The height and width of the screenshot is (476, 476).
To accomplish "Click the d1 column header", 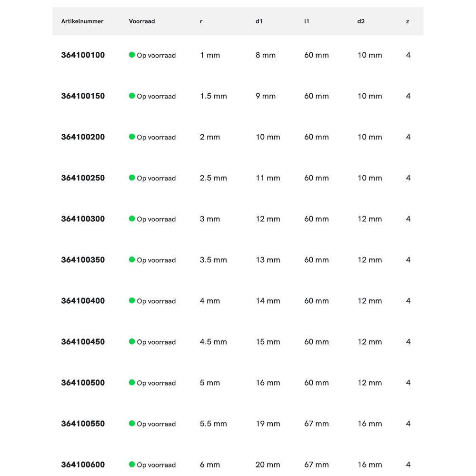I will coord(259,21).
